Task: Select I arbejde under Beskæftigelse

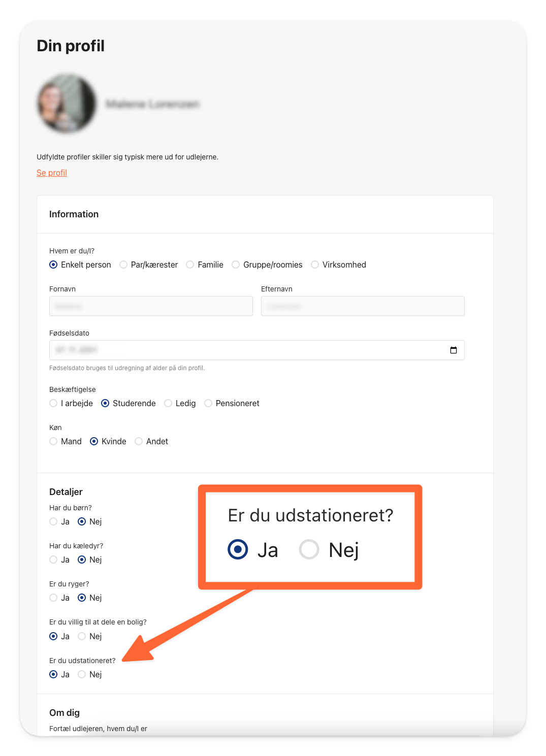Action: 53,403
